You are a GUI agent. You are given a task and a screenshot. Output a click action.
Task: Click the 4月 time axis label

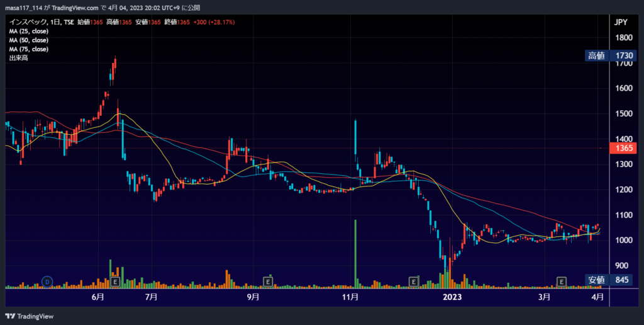[x=597, y=297]
